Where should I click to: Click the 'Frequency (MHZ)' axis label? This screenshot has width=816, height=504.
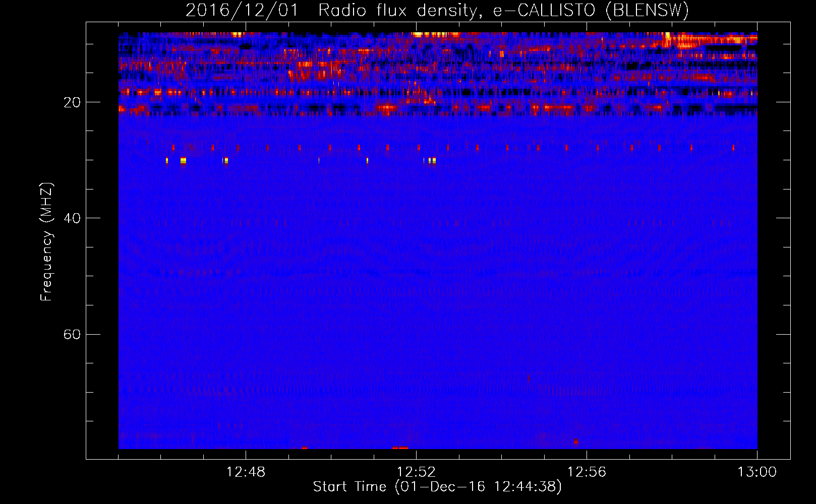46,242
